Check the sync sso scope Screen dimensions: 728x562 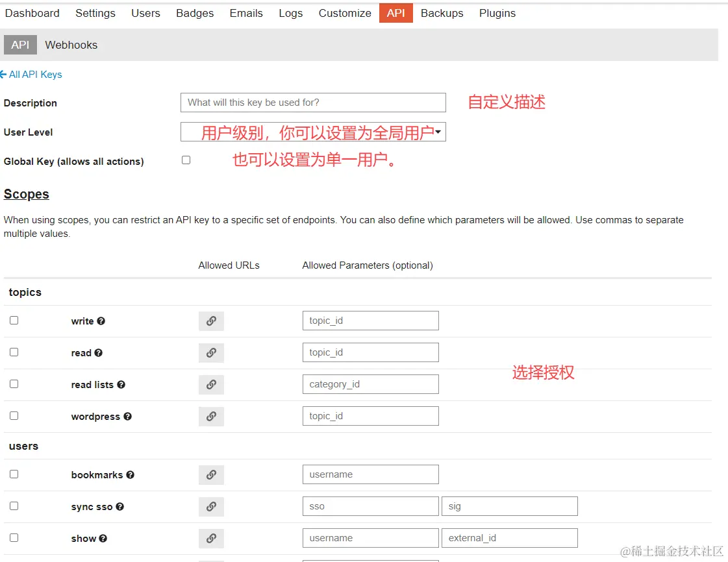coord(14,506)
